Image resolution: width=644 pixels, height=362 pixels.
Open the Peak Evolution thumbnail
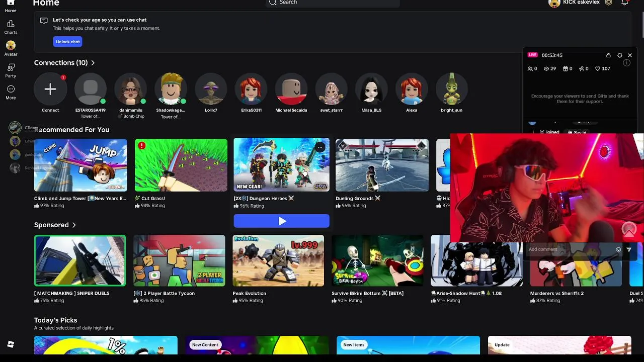coord(278,260)
